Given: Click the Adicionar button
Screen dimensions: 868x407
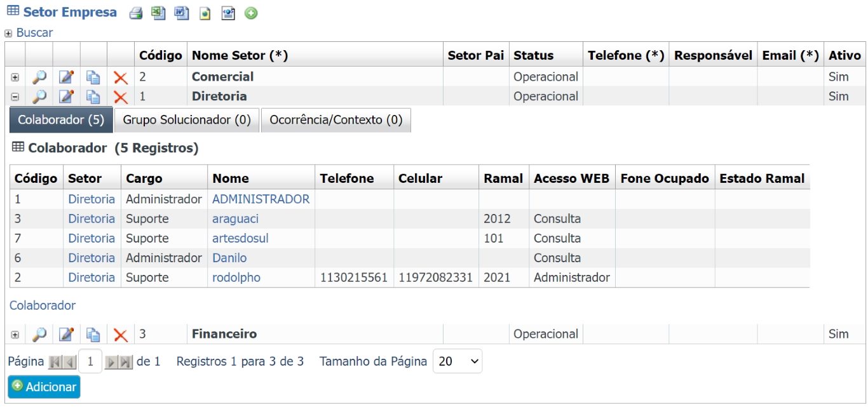Looking at the screenshot, I should tap(44, 387).
